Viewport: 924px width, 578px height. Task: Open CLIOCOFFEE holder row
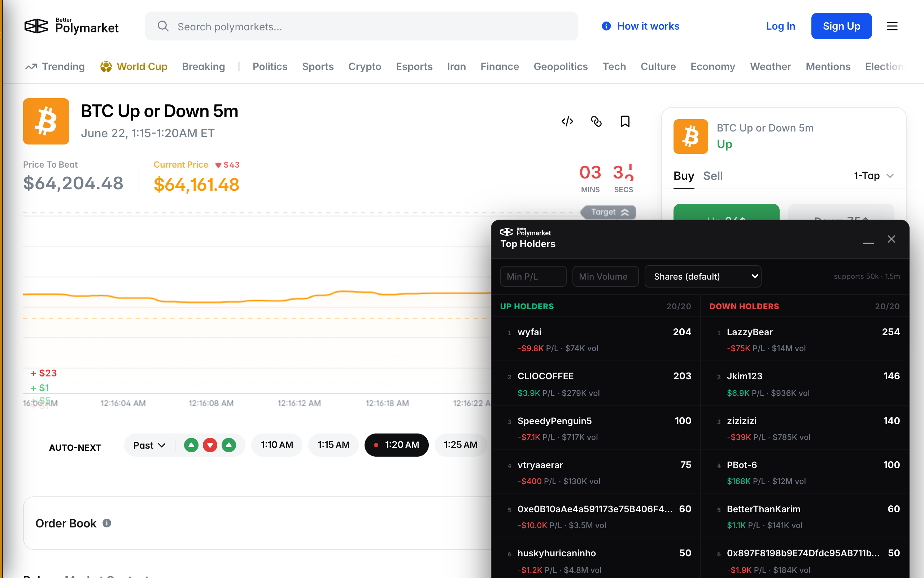[x=596, y=384]
